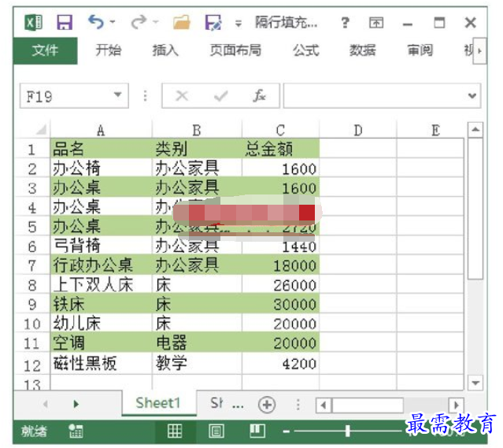Click the Redo arrow icon
Screen dimensions: 503x448
(139, 22)
